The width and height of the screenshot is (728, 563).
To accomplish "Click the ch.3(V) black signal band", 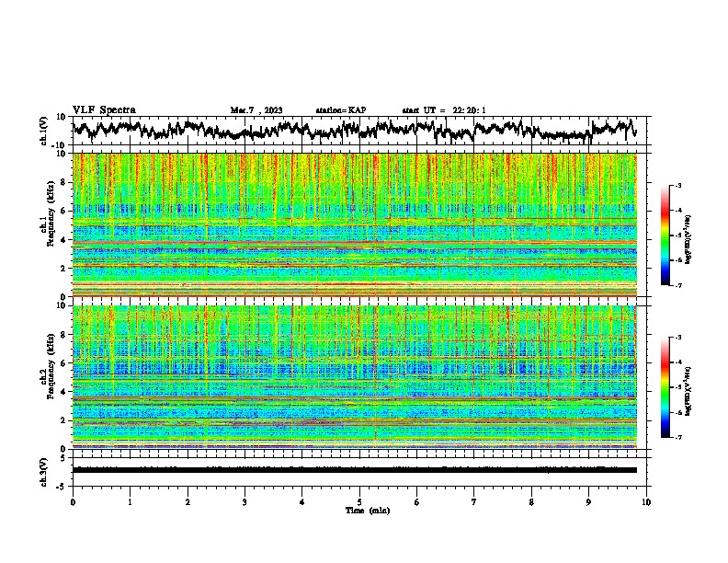I will pos(355,470).
